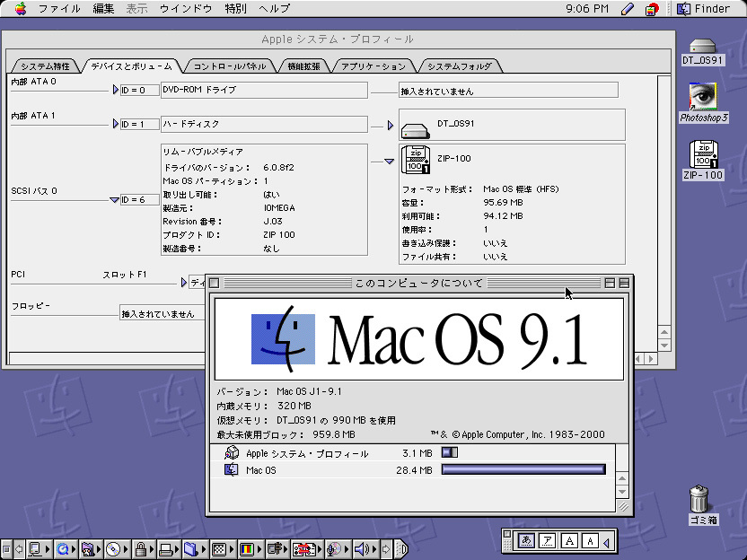The width and height of the screenshot is (747, 560).
Task: Open the Apple menu
Action: [21, 9]
